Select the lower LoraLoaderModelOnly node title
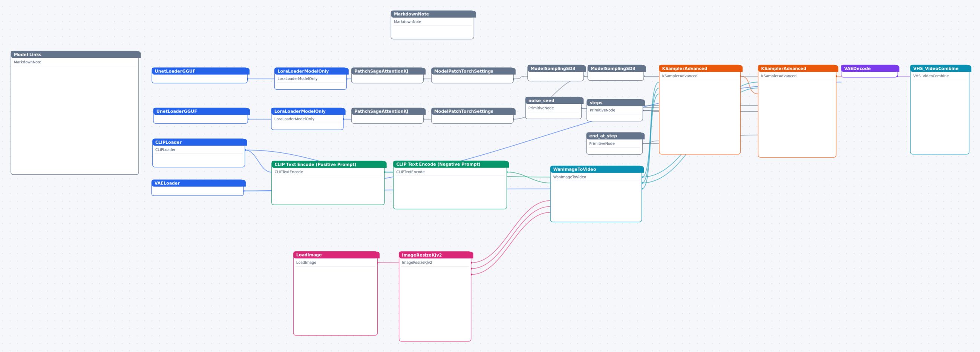 308,111
